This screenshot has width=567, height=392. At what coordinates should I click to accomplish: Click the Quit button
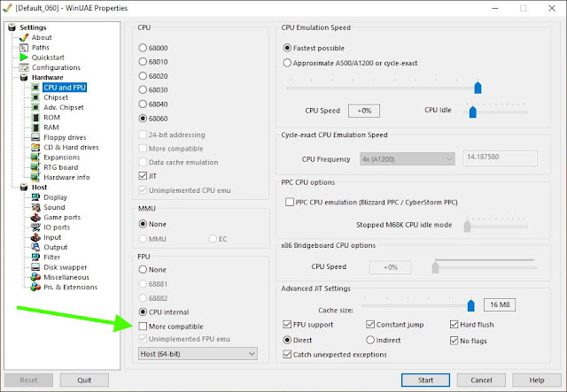pyautogui.click(x=84, y=380)
